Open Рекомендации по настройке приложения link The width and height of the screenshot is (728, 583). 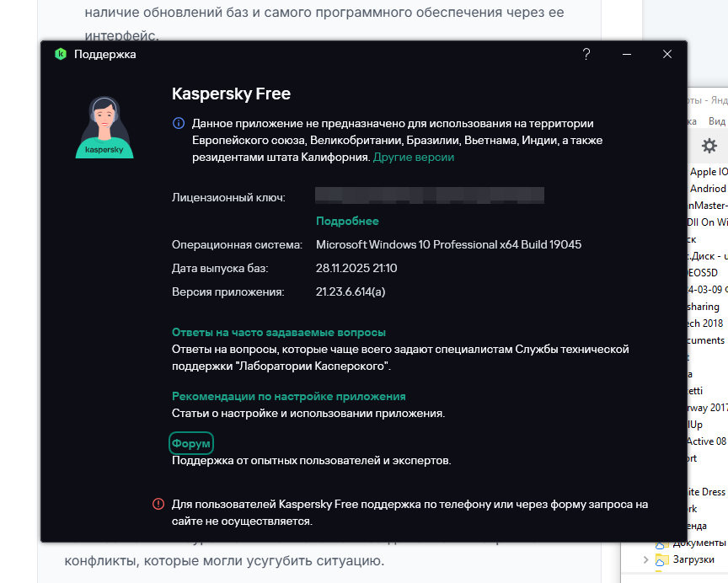289,396
